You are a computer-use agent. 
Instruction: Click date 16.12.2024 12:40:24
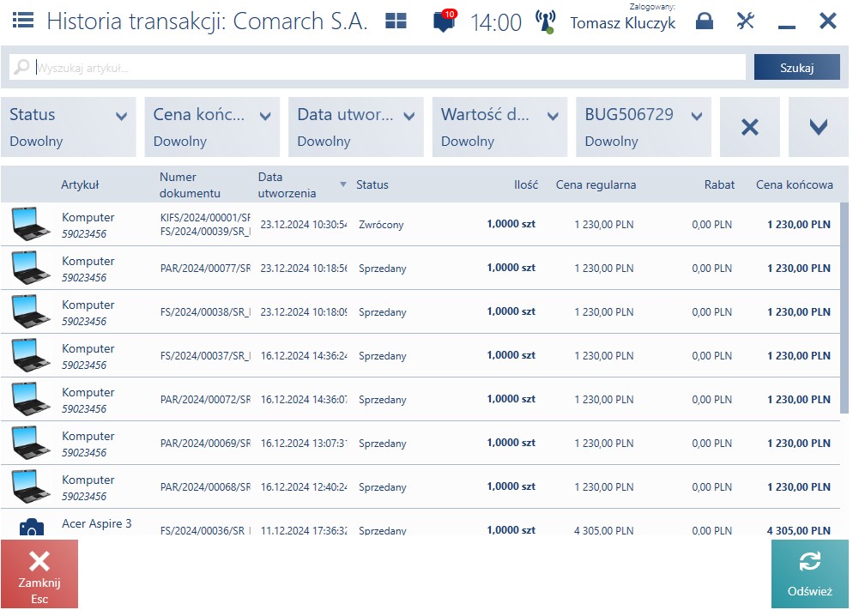tap(304, 487)
